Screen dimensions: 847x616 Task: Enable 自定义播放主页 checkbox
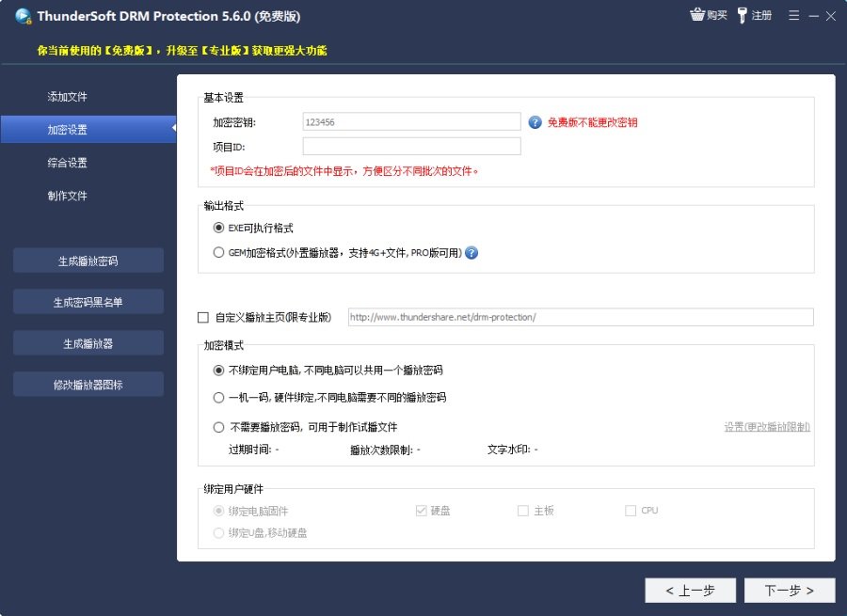[203, 318]
